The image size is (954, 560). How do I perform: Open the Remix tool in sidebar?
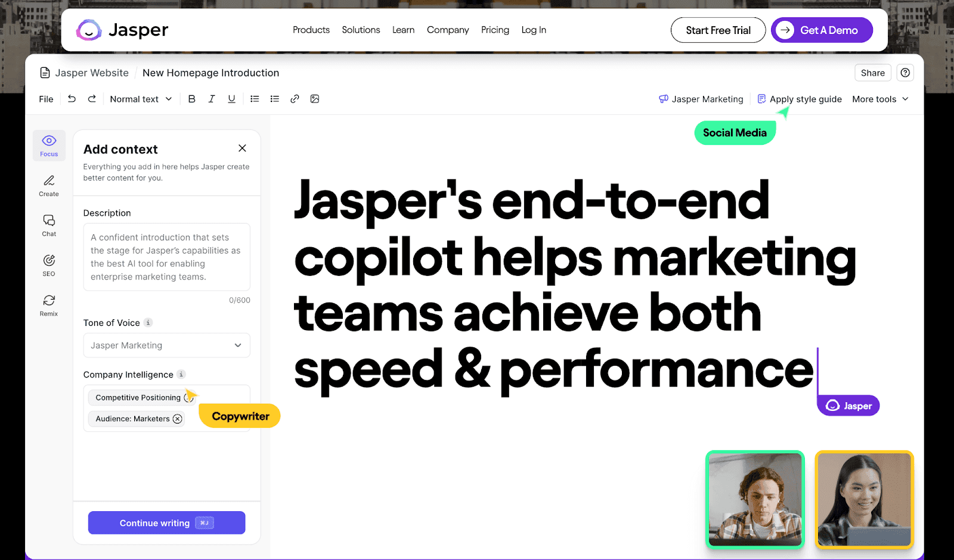pyautogui.click(x=49, y=305)
